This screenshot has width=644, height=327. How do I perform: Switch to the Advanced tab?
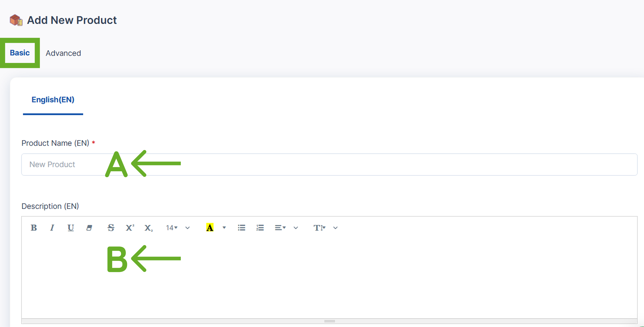coord(63,53)
